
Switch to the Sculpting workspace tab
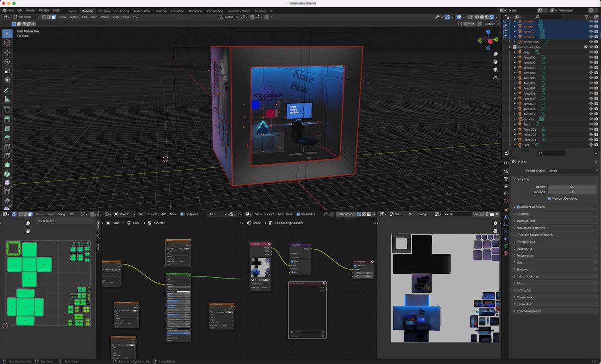tap(104, 11)
